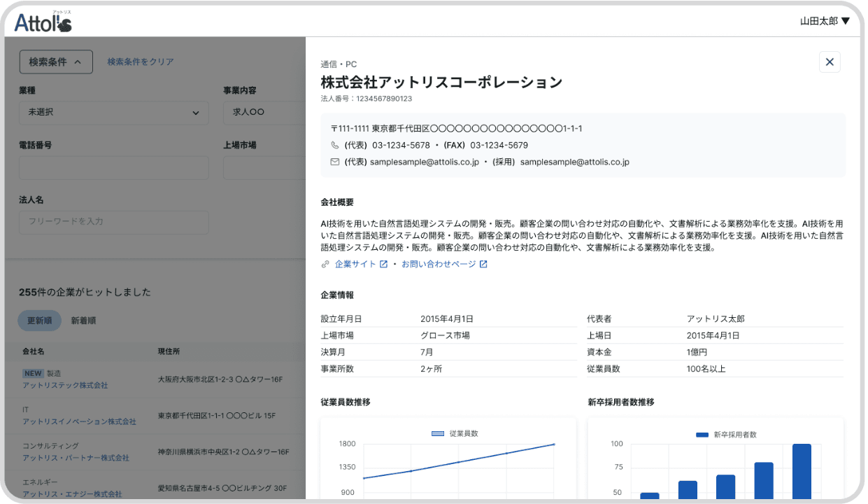The height and width of the screenshot is (504, 868).
Task: Click the 法人名 free word input field
Action: [113, 221]
